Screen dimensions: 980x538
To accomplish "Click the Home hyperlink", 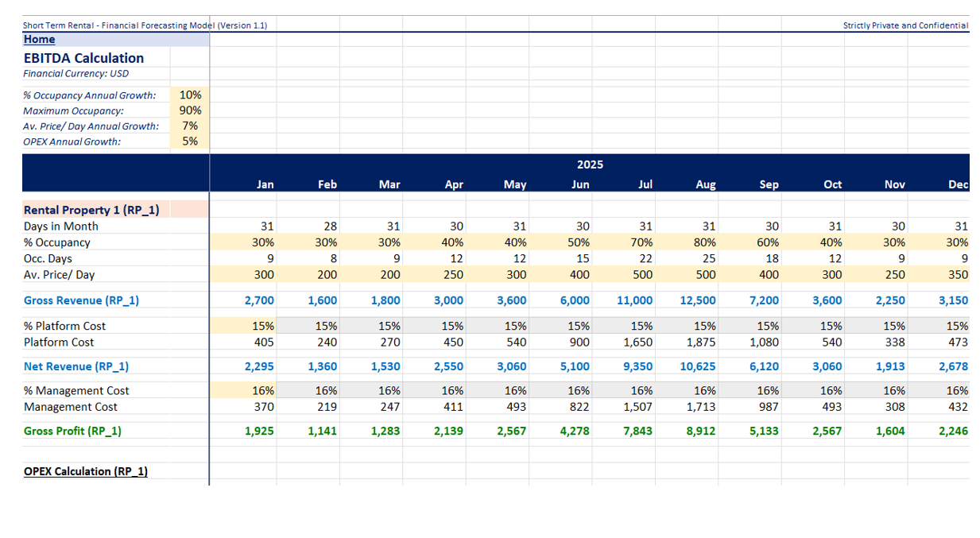I will [39, 39].
